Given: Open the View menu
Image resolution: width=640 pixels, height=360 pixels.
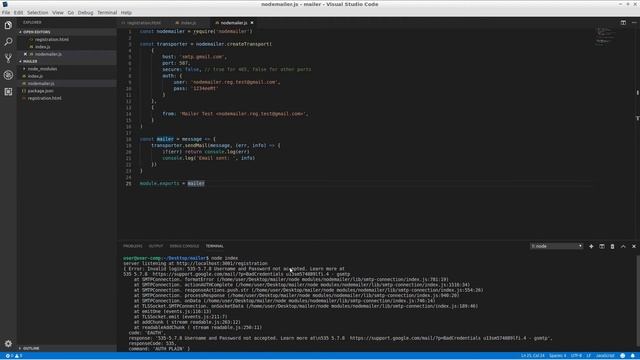Looking at the screenshot, I should pyautogui.click(x=58, y=13).
